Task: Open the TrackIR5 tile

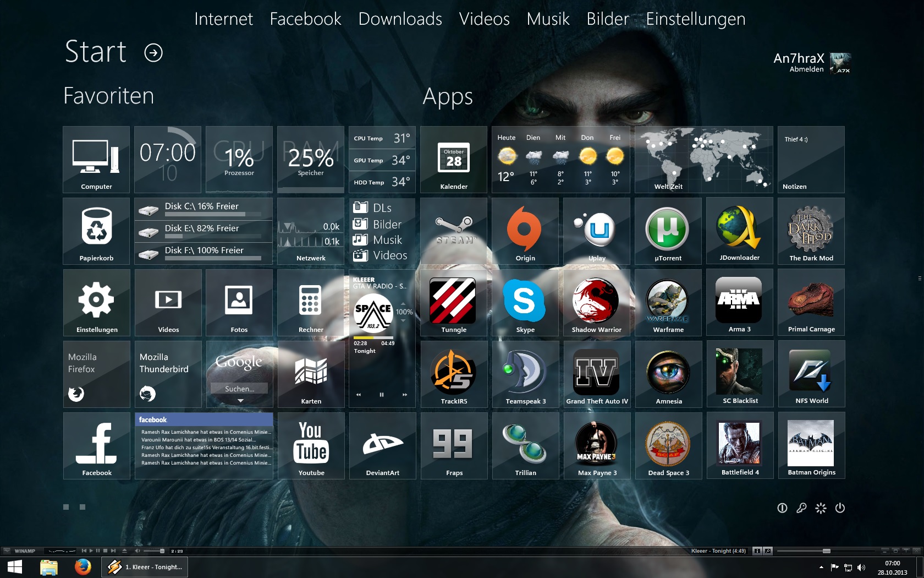Action: (x=454, y=374)
